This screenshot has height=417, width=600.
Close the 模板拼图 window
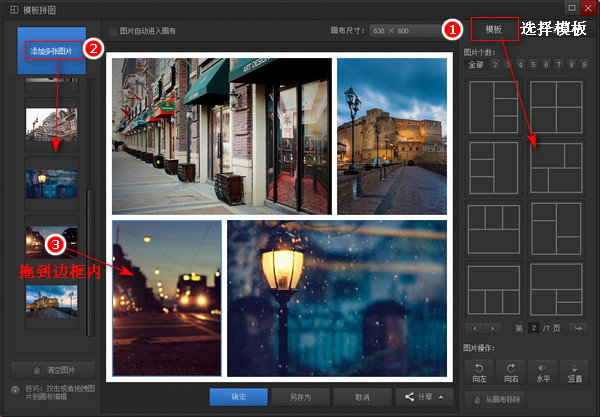tap(588, 8)
